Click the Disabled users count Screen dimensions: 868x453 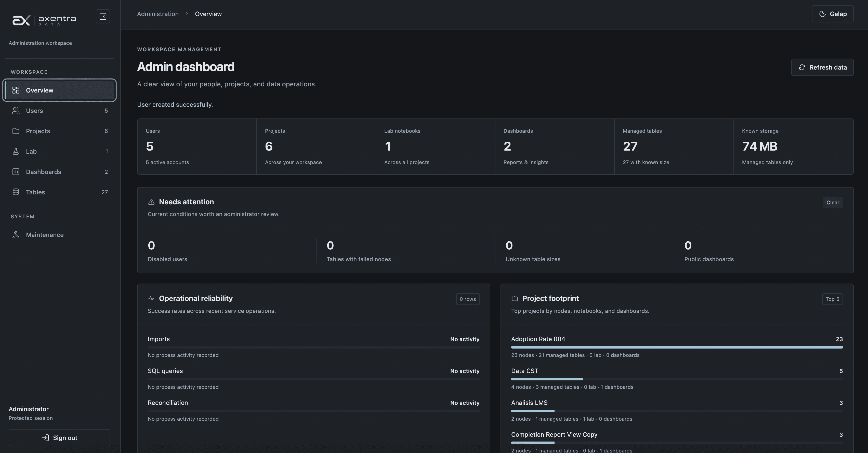click(x=151, y=246)
